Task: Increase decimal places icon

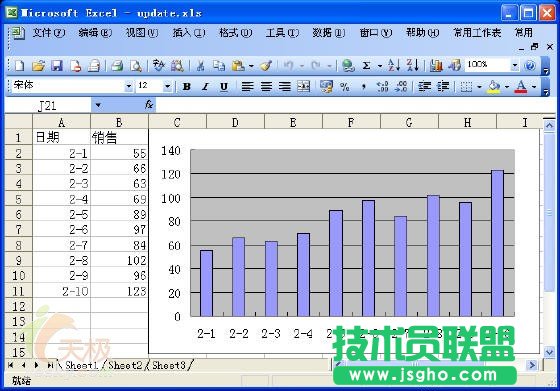Action: pyautogui.click(x=382, y=86)
